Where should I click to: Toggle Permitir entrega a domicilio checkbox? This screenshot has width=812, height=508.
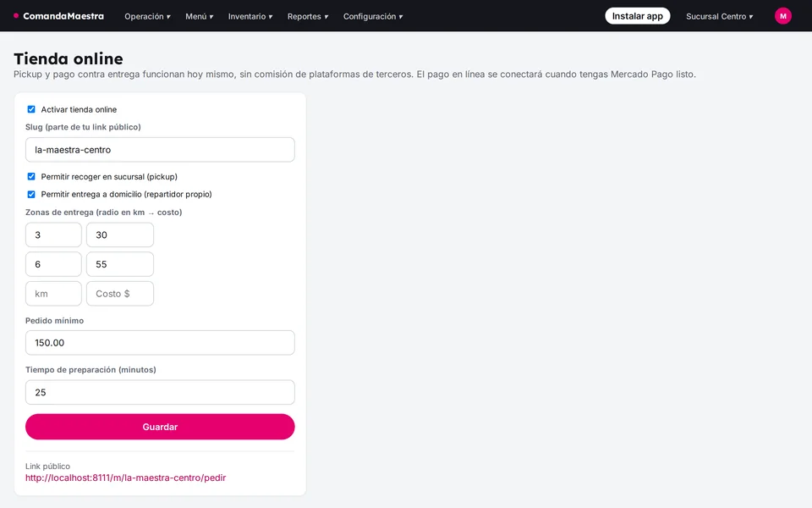click(31, 195)
